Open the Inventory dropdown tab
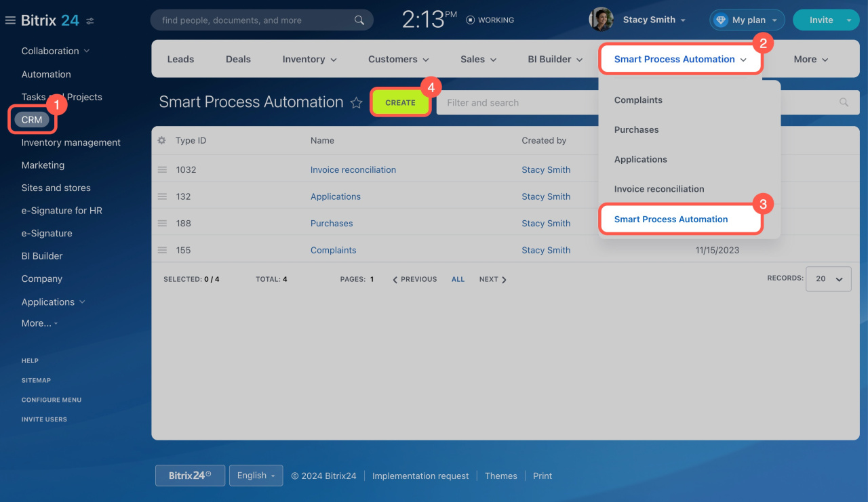 tap(309, 59)
